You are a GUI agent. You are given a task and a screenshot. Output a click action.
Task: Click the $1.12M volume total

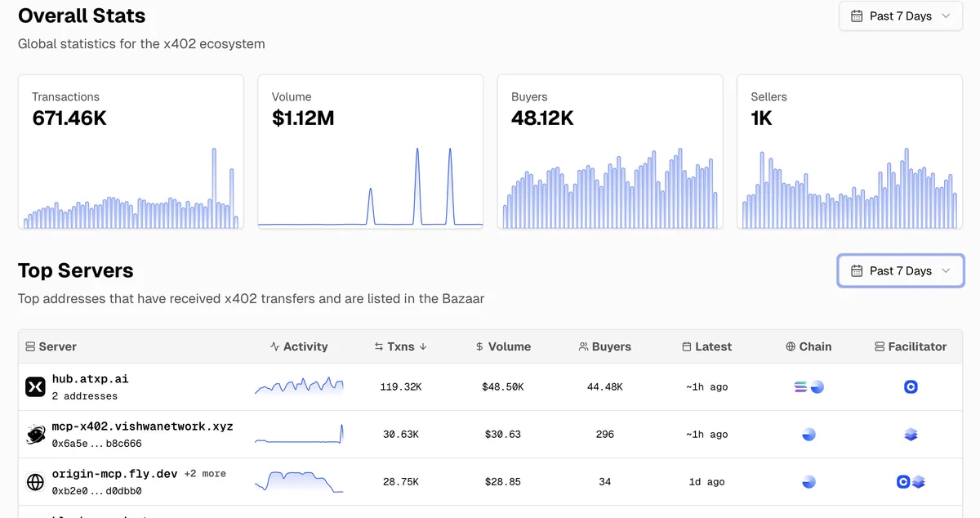[x=303, y=118]
